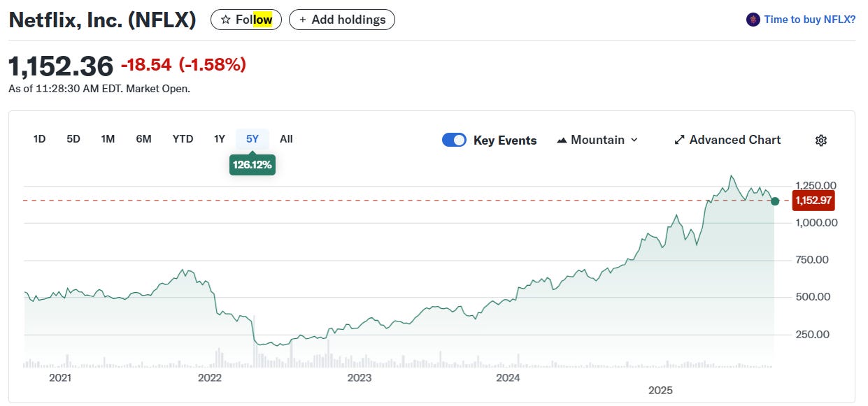Click the 250.00 y-axis label
868x406 pixels.
[x=813, y=334]
